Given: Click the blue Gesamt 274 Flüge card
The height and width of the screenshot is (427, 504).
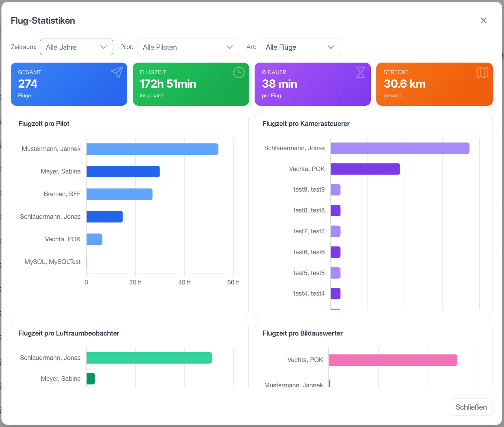Looking at the screenshot, I should pyautogui.click(x=69, y=84).
